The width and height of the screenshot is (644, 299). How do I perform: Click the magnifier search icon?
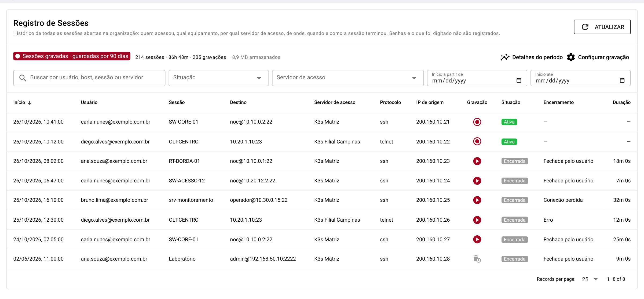pyautogui.click(x=23, y=78)
